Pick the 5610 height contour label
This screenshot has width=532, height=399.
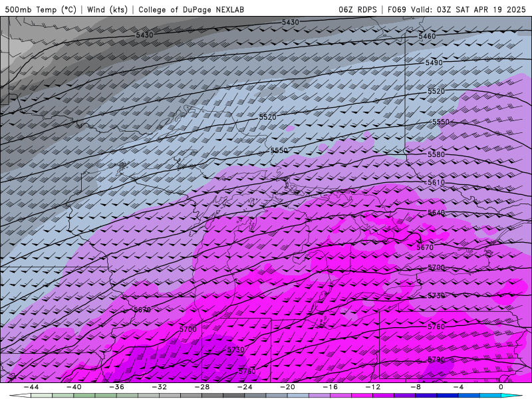[436, 182]
